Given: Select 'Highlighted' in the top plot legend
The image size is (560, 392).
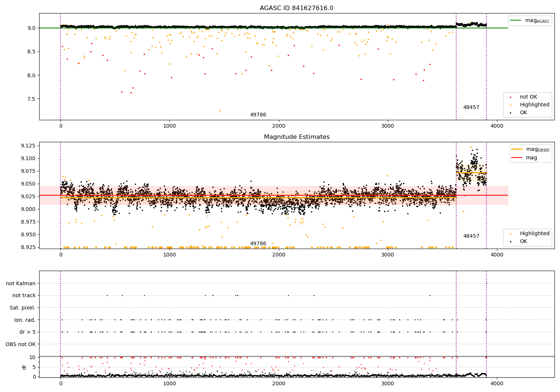Looking at the screenshot, I should point(534,105).
